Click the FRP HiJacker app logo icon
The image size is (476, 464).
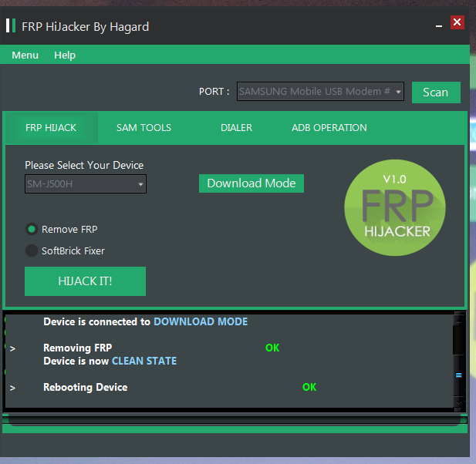pyautogui.click(x=11, y=25)
